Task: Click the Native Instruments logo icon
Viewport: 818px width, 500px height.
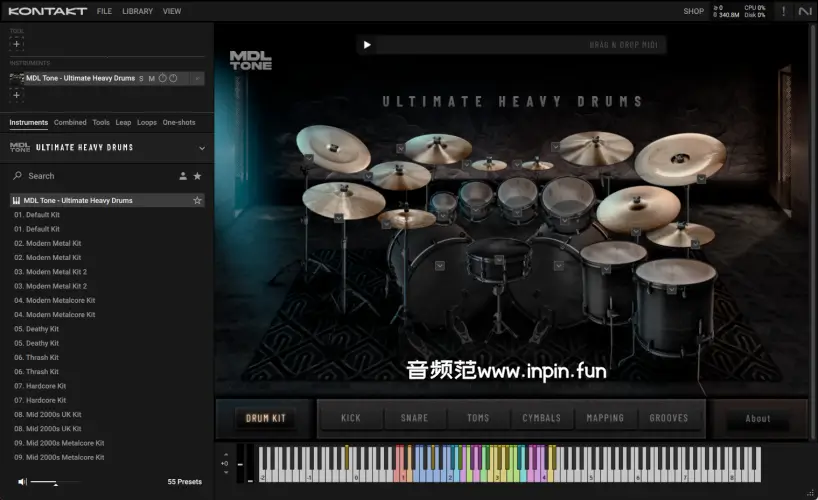Action: 804,11
